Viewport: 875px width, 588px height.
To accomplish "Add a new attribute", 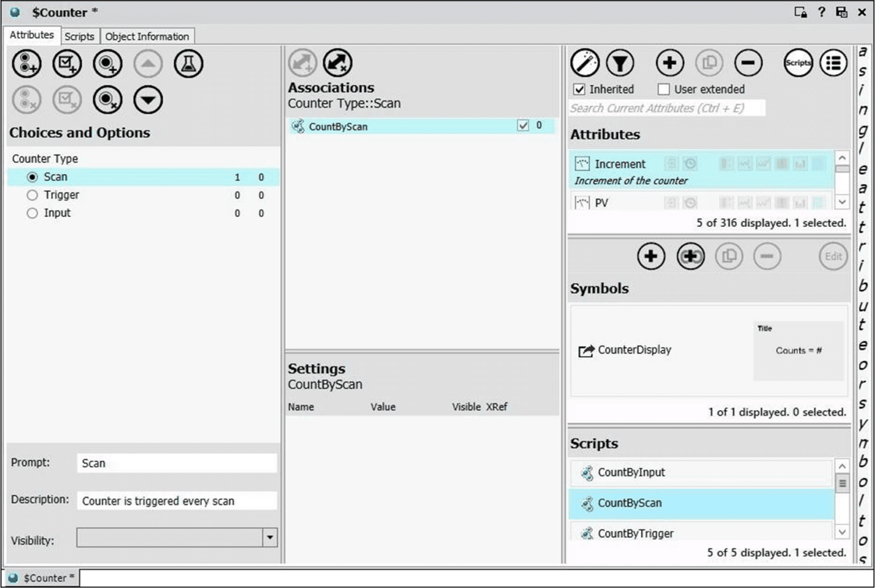I will [x=669, y=63].
